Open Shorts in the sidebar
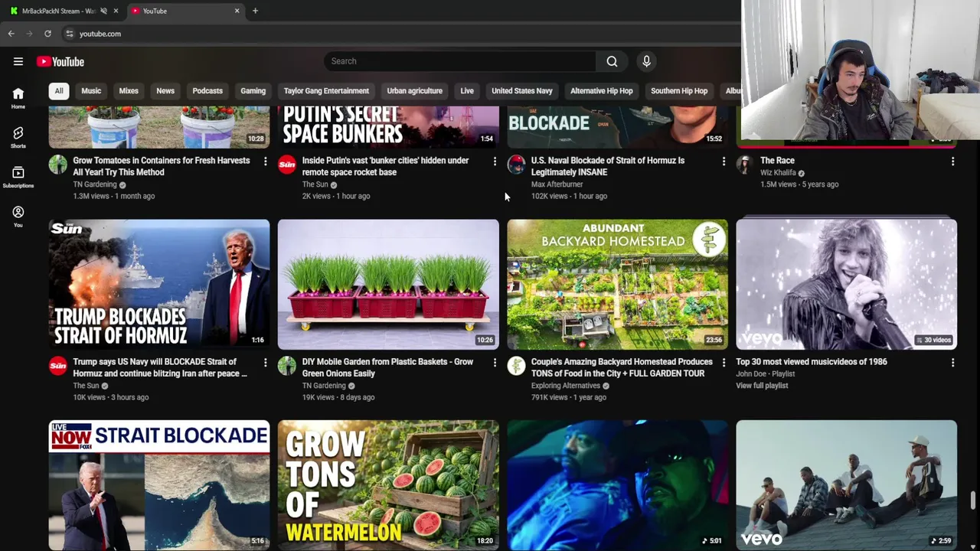This screenshot has width=980, height=551. (x=18, y=137)
